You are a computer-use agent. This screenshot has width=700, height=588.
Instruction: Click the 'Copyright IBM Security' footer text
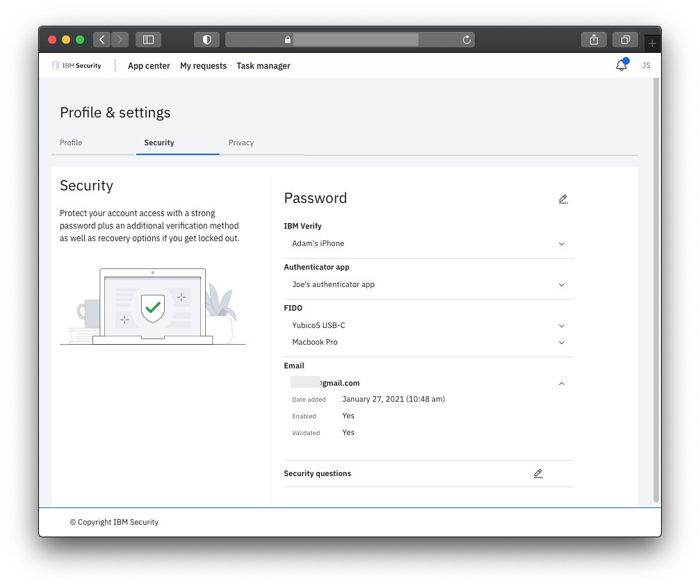(114, 522)
